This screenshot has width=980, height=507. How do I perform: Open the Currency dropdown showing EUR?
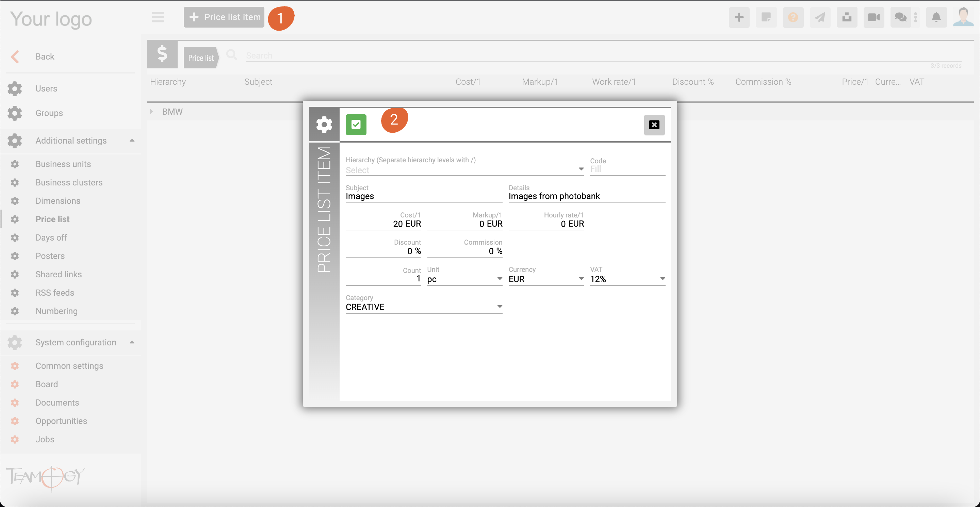(546, 279)
